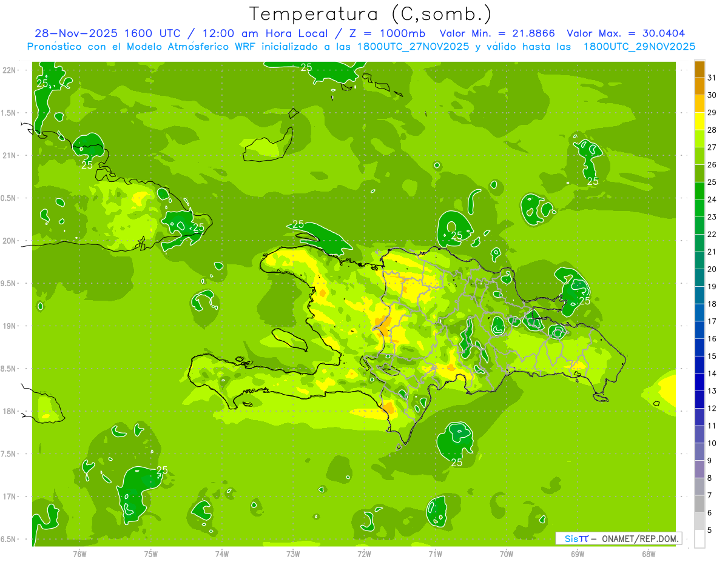728x562 pixels.
Task: Click the 'Valor Min. = 21.8866' text
Action: 497,33
